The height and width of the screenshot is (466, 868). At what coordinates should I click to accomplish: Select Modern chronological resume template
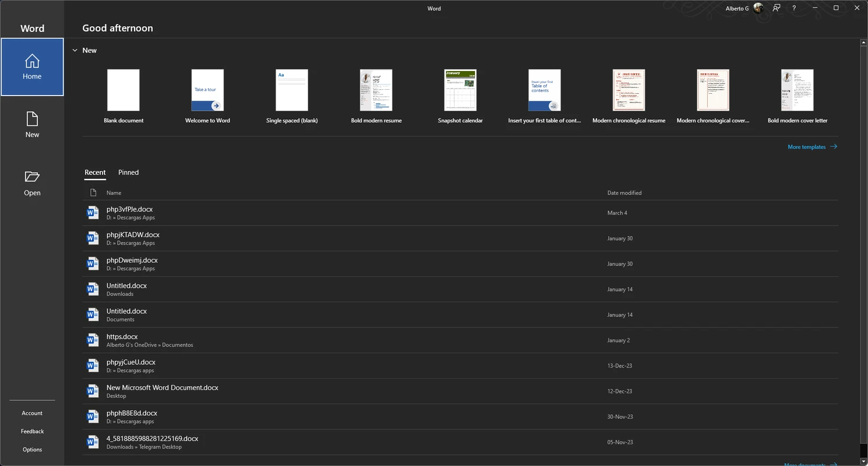tap(629, 96)
